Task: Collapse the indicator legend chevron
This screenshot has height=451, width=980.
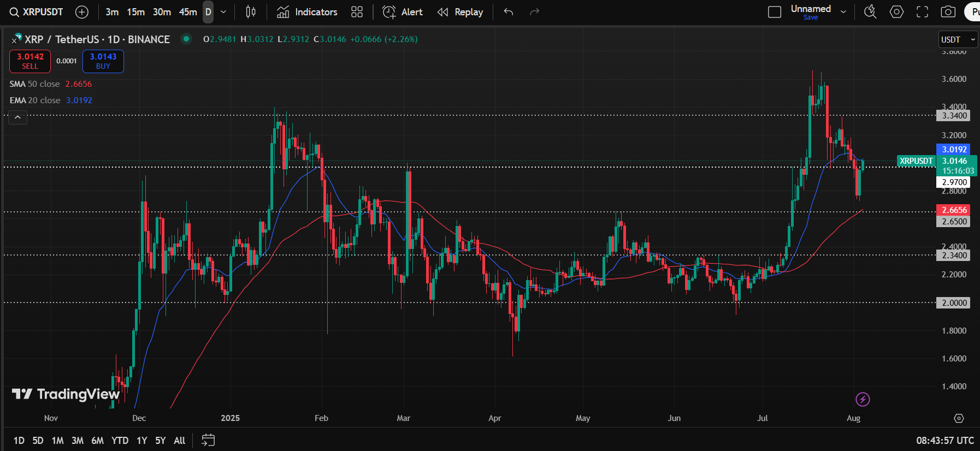Action: point(17,117)
